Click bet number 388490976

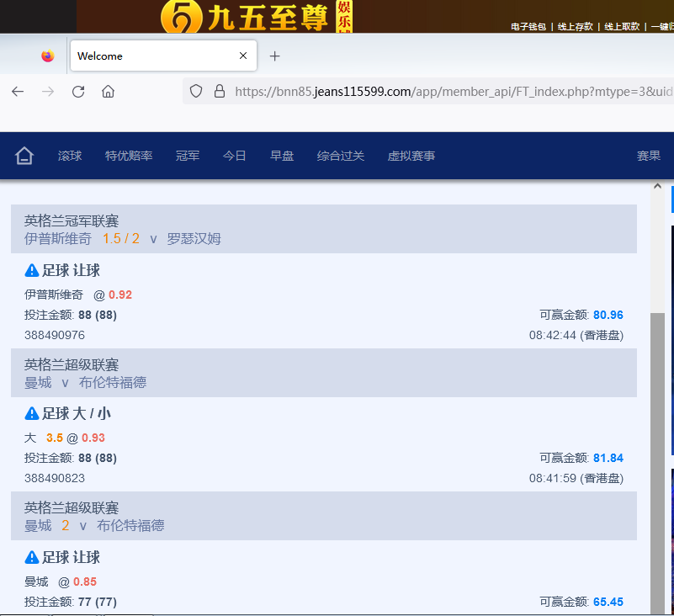click(55, 335)
